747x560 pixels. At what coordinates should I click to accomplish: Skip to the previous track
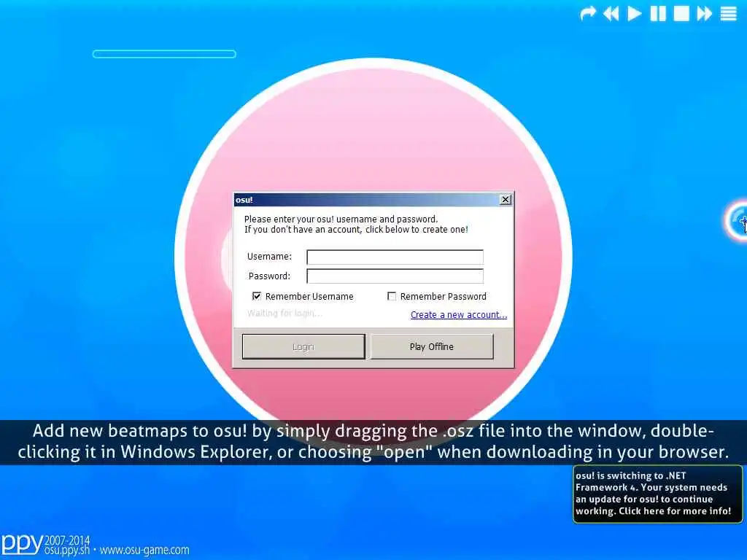point(611,13)
